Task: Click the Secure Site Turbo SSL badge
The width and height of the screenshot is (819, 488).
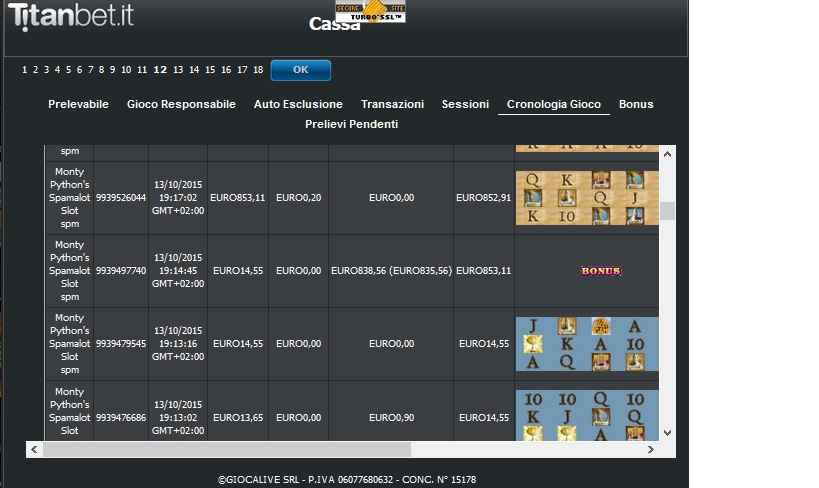Action: [370, 11]
